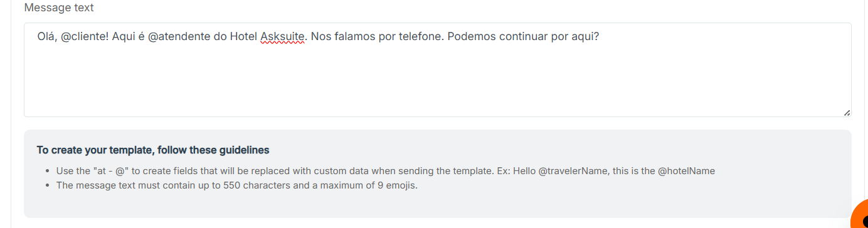Click the first guideline about "at - @"
Image resolution: width=868 pixels, height=228 pixels.
386,170
